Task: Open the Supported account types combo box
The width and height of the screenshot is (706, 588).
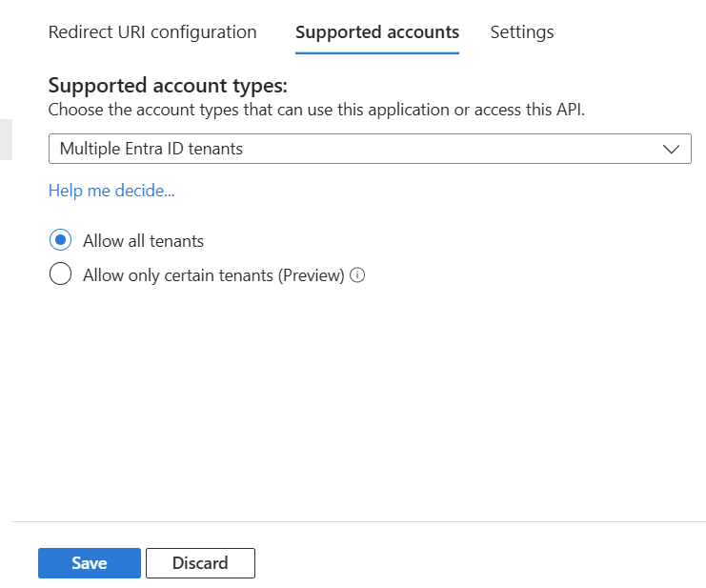Action: 369,149
